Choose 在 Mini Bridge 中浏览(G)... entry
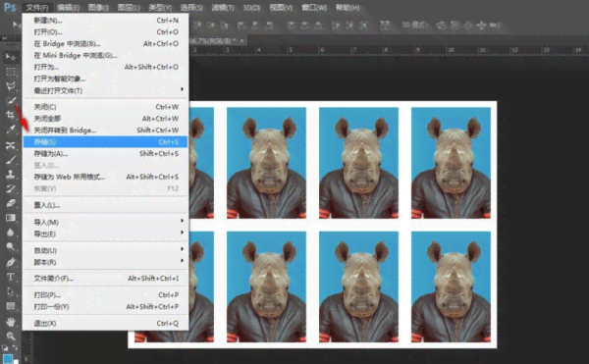 [106, 55]
